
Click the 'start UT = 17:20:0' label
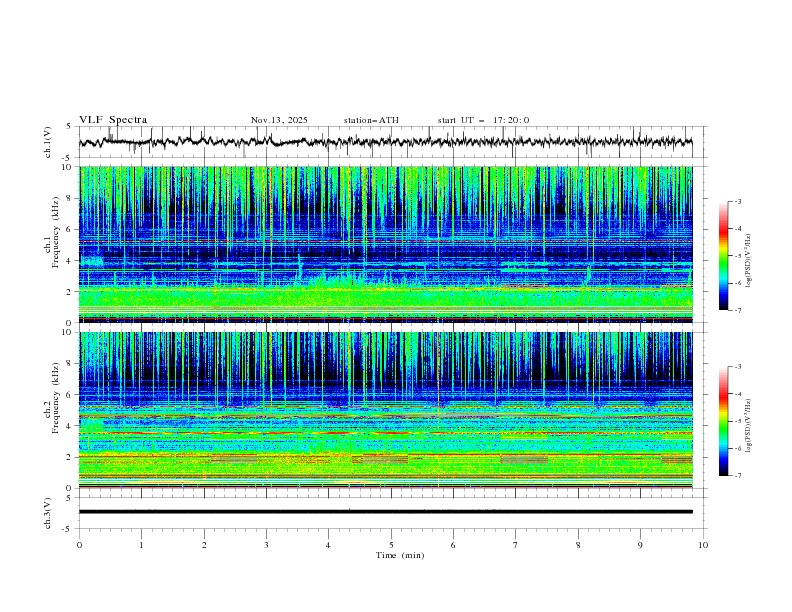click(x=483, y=120)
